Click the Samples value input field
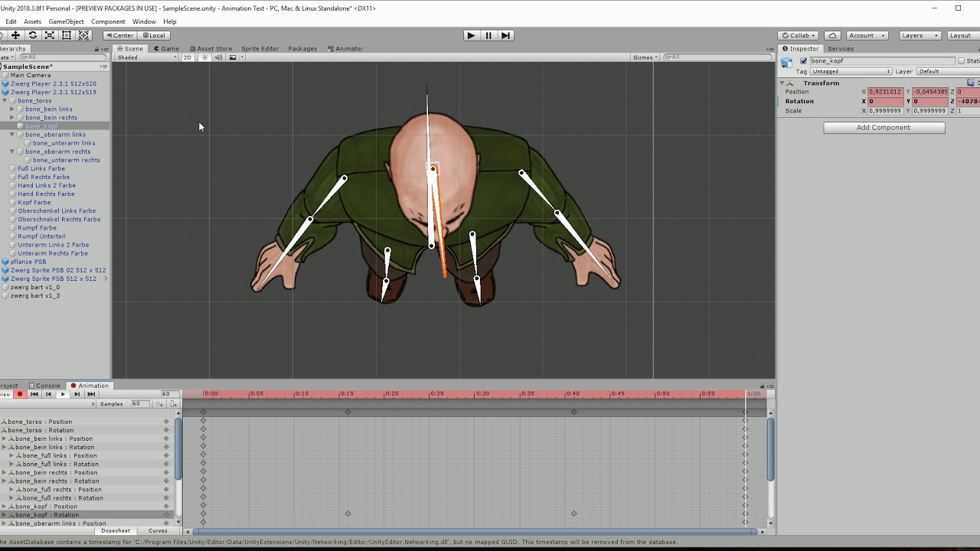The height and width of the screenshot is (551, 980). coord(140,403)
